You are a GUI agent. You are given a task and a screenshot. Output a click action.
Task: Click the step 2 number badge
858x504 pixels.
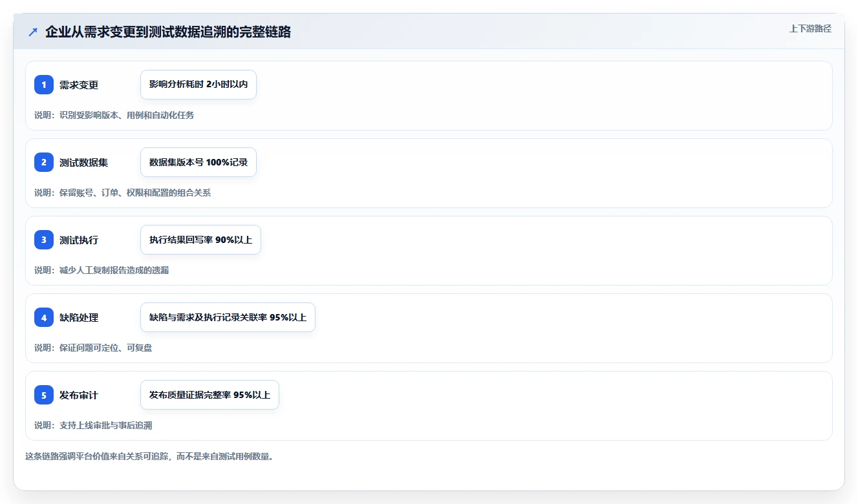(44, 162)
